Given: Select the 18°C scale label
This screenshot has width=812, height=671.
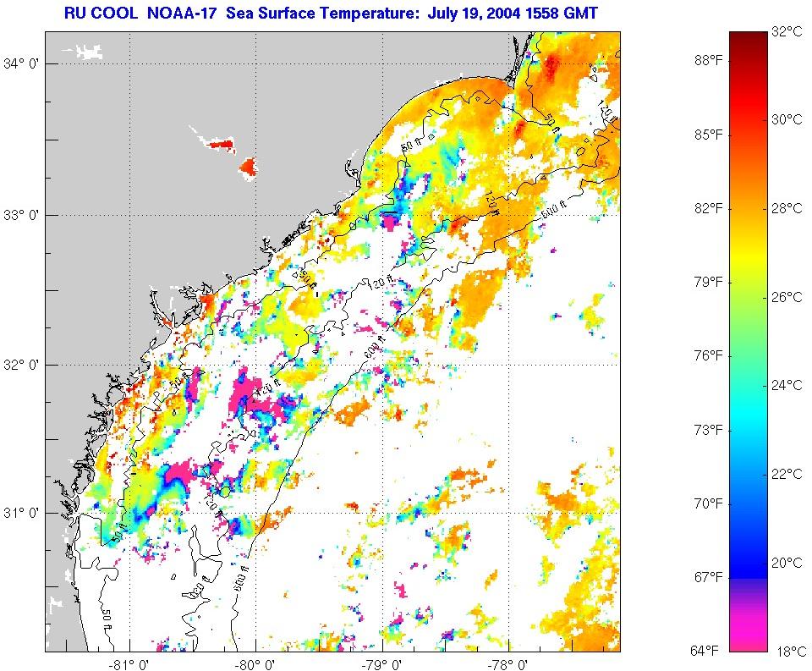Looking at the screenshot, I should tap(791, 652).
